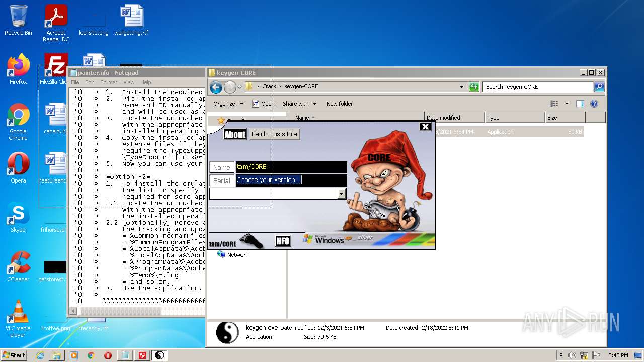Click the NFO button in the keygen
The height and width of the screenshot is (362, 644).
(283, 241)
